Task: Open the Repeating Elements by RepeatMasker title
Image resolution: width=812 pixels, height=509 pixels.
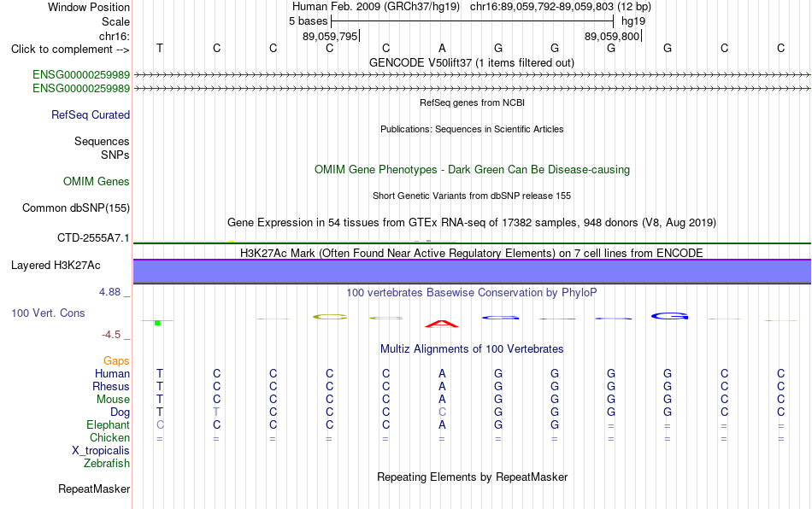Action: 472,477
